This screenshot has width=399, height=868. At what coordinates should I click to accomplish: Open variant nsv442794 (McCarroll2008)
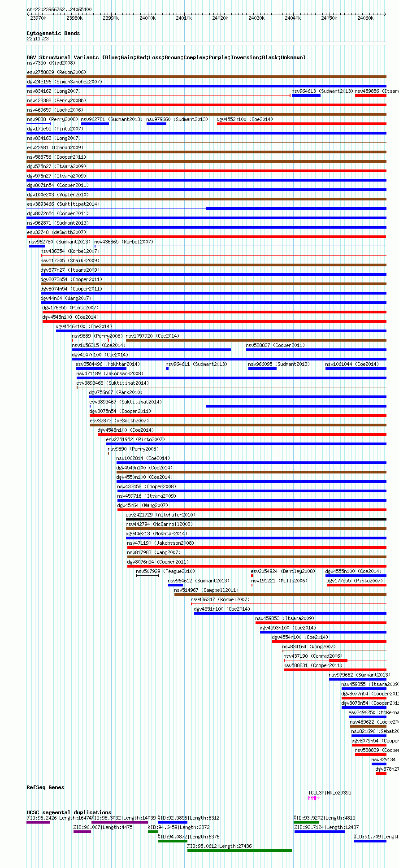pos(256,529)
